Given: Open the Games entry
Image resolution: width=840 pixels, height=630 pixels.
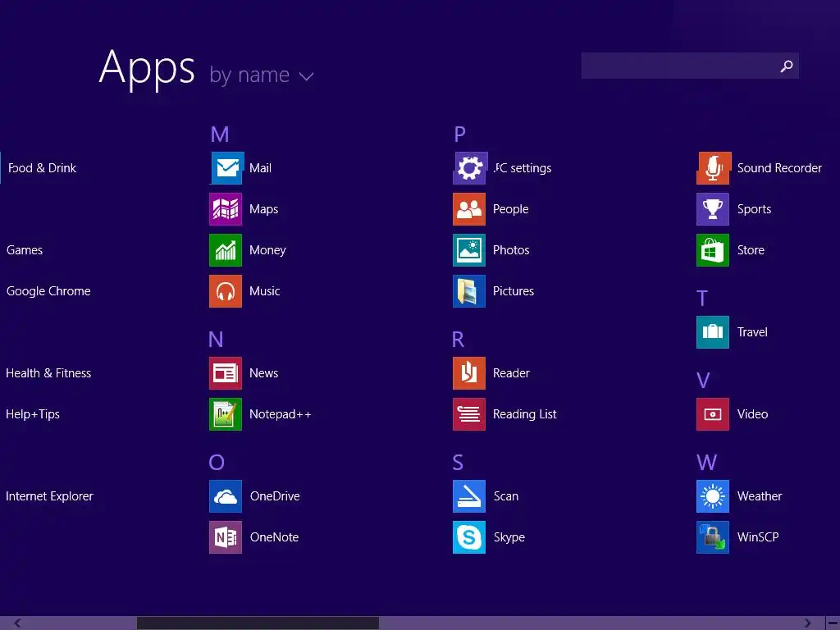Looking at the screenshot, I should [25, 250].
